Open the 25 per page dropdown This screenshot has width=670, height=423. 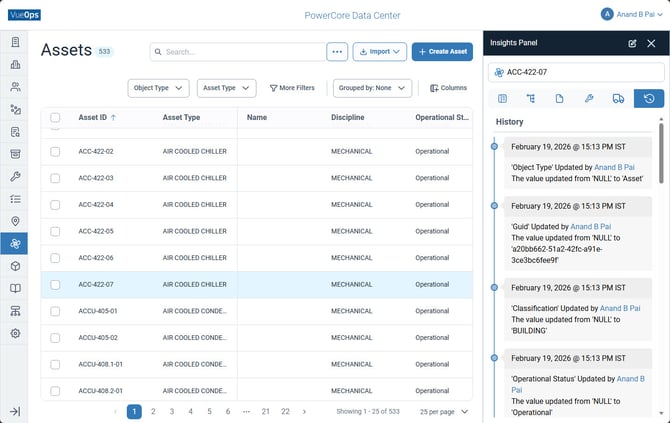pyautogui.click(x=444, y=412)
